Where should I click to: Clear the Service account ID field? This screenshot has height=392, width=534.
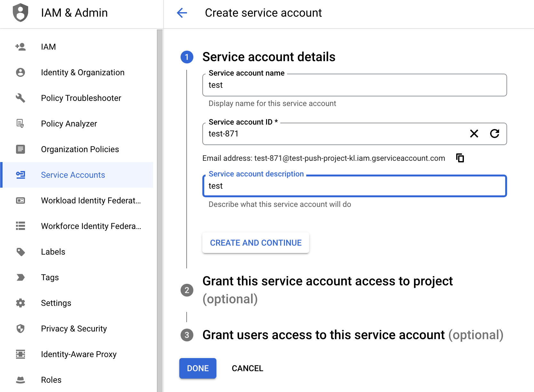[x=474, y=134]
